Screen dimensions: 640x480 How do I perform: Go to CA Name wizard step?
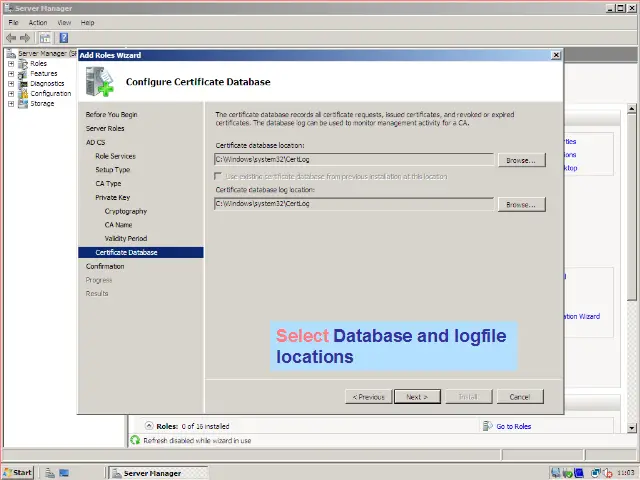pyautogui.click(x=118, y=225)
